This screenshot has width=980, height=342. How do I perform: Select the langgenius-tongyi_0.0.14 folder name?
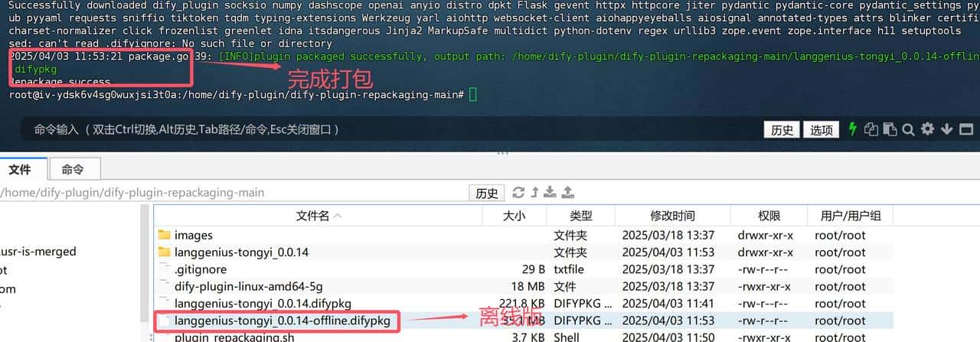(242, 252)
